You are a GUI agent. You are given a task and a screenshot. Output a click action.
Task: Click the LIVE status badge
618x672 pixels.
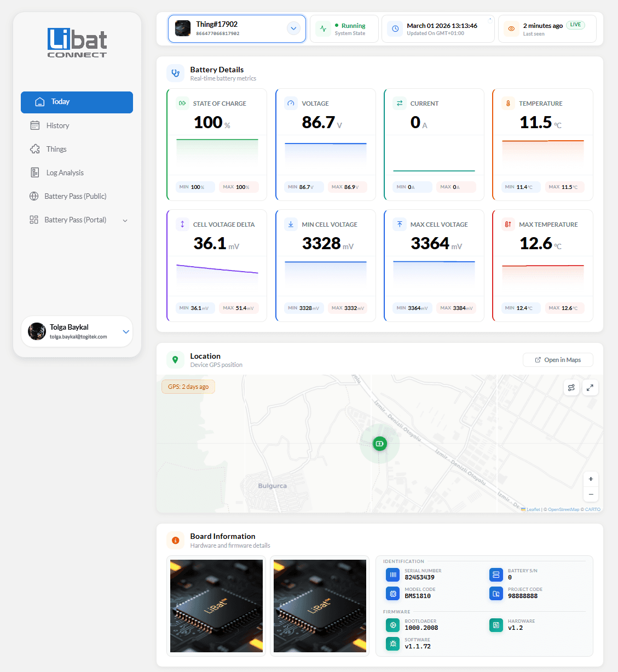(575, 25)
